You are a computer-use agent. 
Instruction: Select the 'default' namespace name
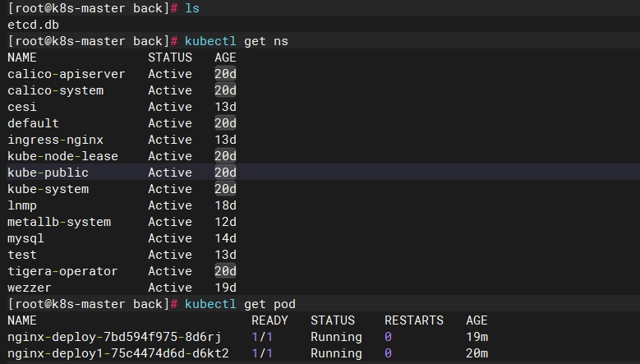pos(33,123)
